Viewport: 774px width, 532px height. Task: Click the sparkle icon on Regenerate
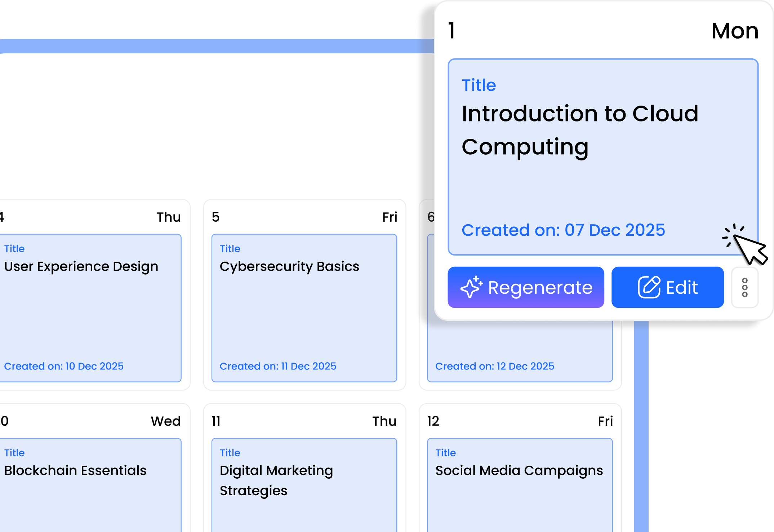point(471,287)
